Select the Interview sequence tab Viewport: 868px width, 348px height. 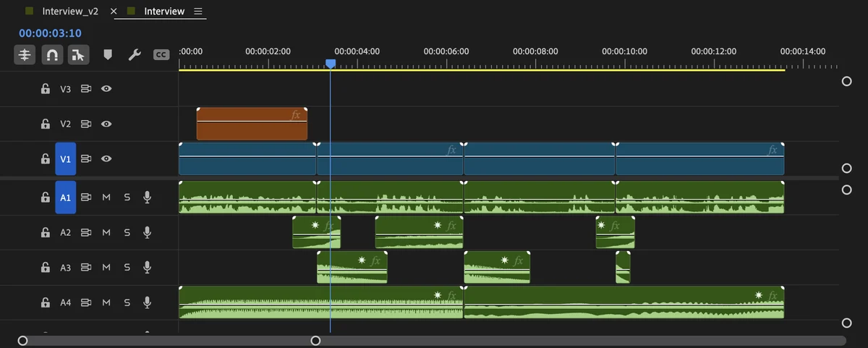[164, 12]
